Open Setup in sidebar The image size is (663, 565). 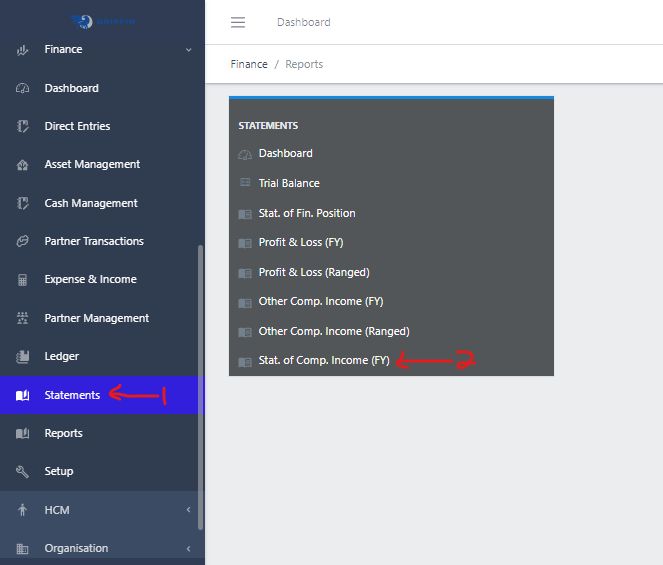59,471
